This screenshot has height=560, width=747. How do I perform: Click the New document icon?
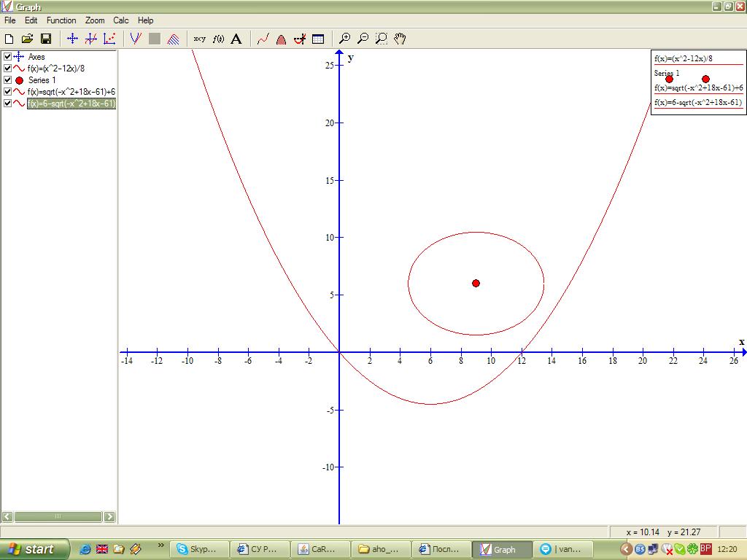[9, 39]
